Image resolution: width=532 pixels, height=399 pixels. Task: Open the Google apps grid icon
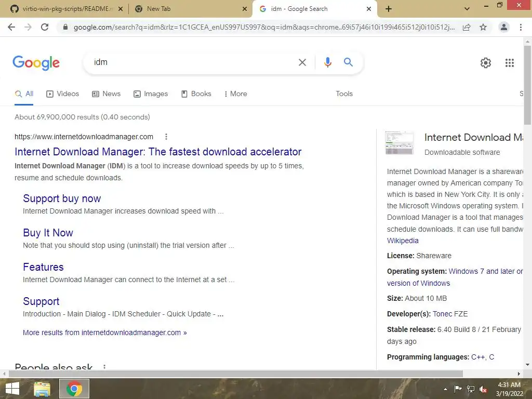tap(509, 63)
